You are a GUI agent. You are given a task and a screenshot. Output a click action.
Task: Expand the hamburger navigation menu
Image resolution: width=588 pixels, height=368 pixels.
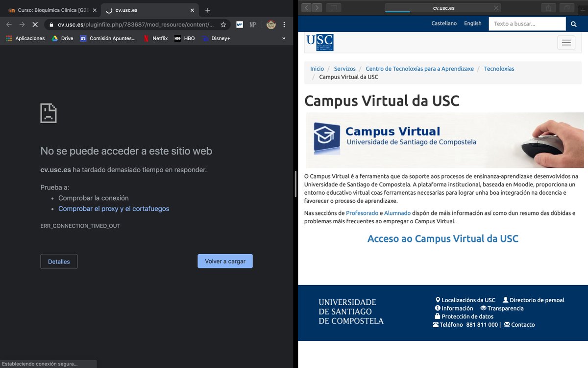[566, 43]
